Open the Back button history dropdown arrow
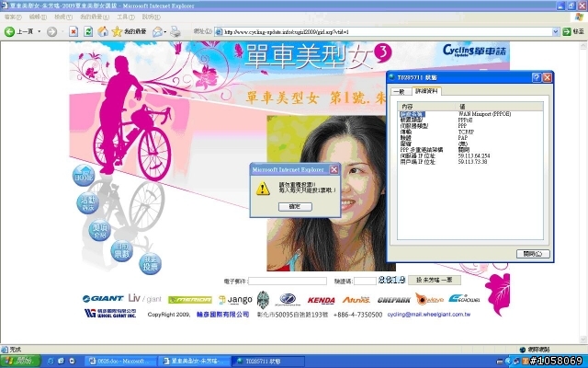 [x=39, y=32]
